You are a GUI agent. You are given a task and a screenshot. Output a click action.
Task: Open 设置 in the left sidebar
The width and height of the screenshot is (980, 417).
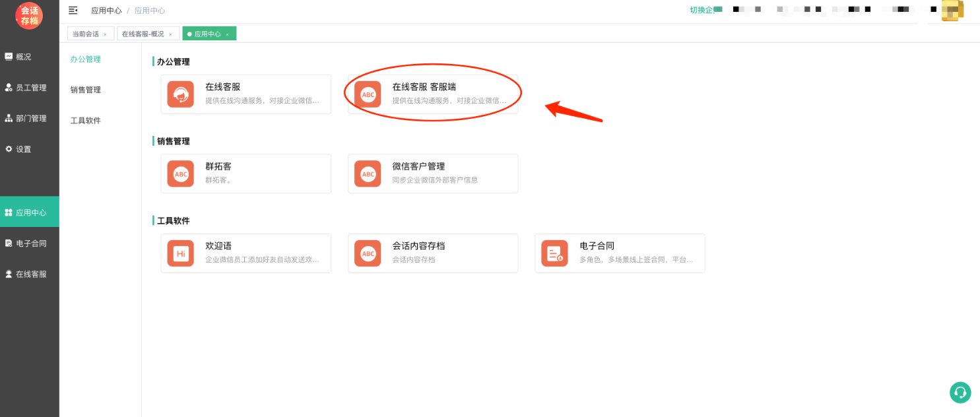tap(23, 149)
